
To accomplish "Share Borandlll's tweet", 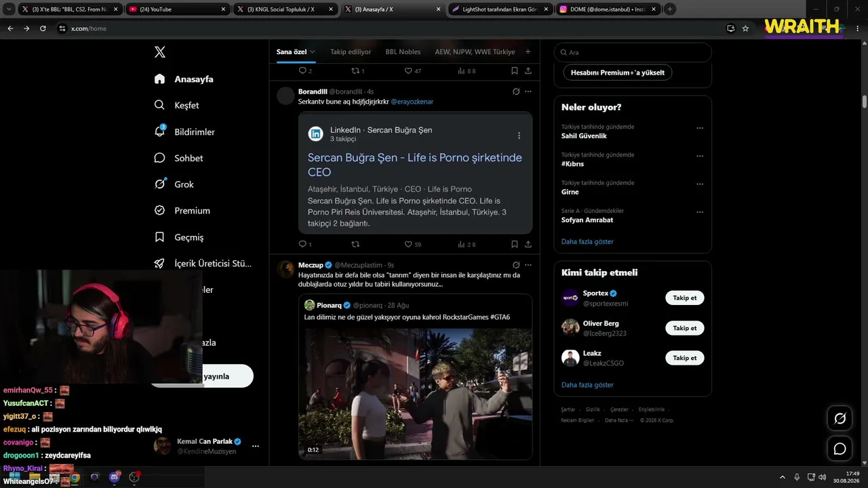I will [x=528, y=244].
